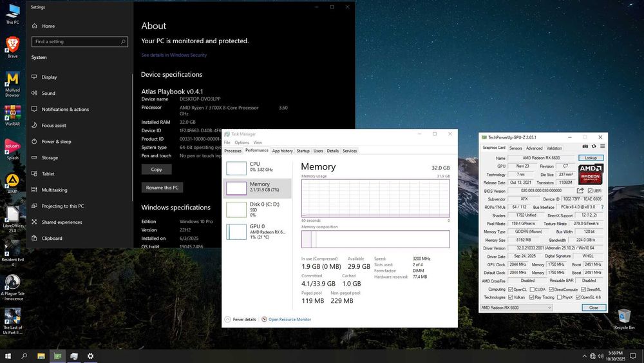Viewport: 644px width, 363px height.
Task: Open the View menu in Task Manager
Action: [x=258, y=142]
